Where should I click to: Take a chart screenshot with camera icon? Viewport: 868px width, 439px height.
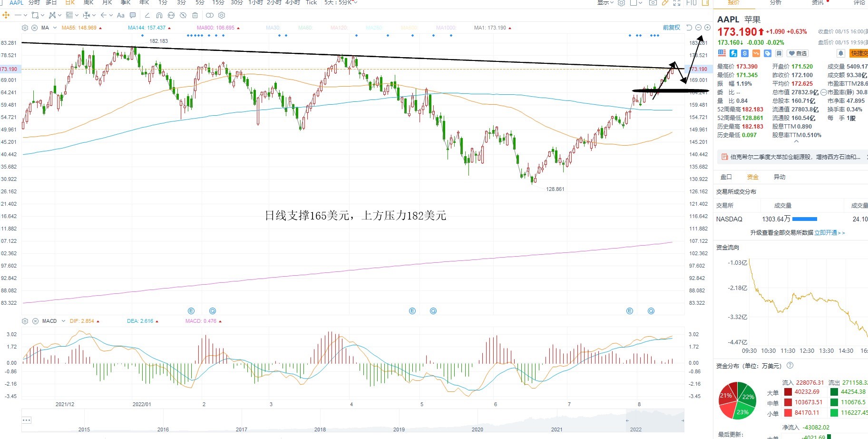[x=653, y=2]
